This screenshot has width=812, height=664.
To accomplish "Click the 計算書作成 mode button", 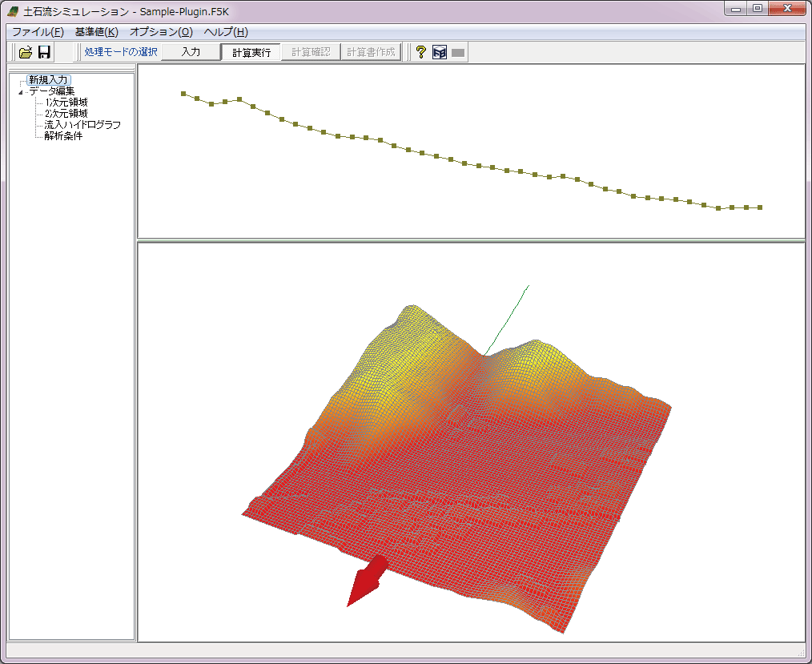I will [x=371, y=52].
